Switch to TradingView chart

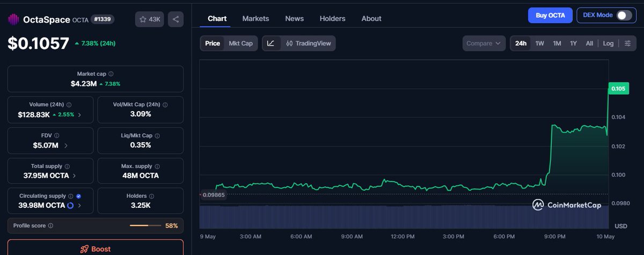click(309, 43)
